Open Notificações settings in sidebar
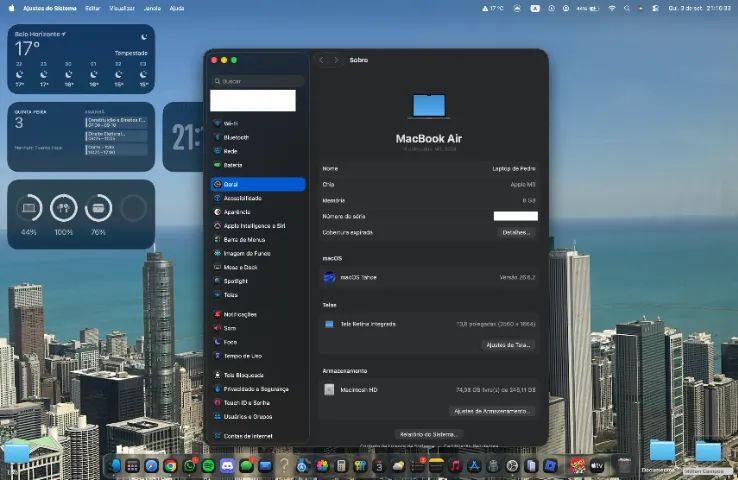This screenshot has width=738, height=480. click(x=257, y=314)
